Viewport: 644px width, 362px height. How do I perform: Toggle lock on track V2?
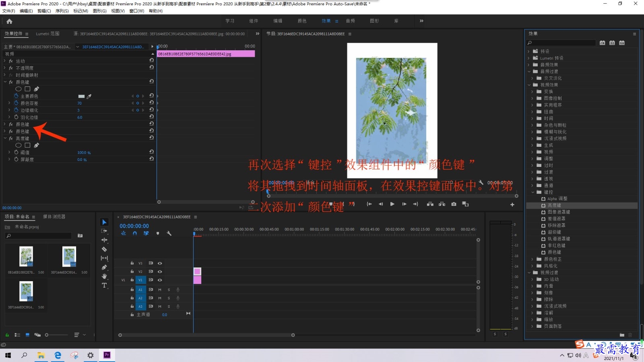tap(132, 271)
